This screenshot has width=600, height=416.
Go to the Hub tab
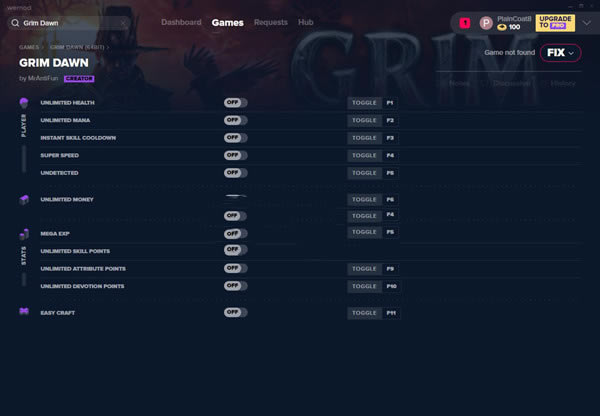[x=306, y=22]
